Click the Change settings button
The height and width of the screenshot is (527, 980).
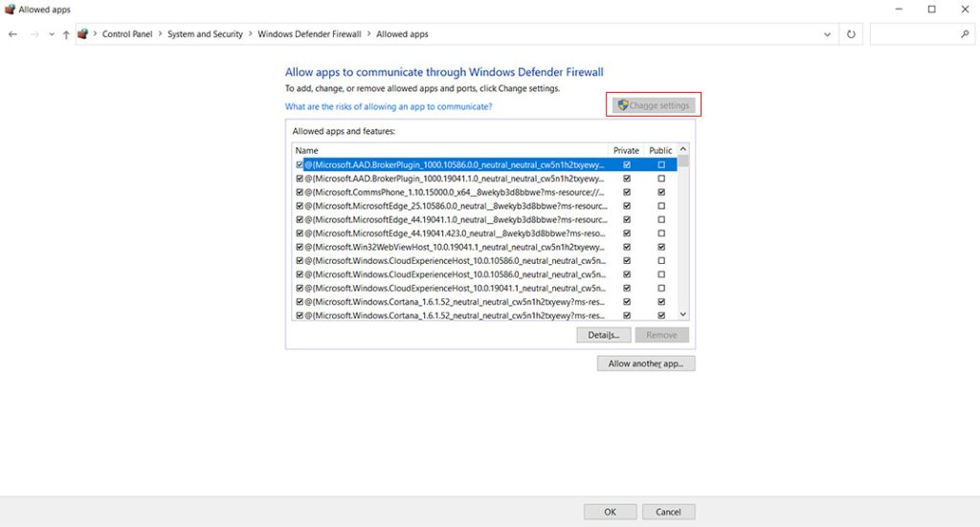click(x=654, y=105)
